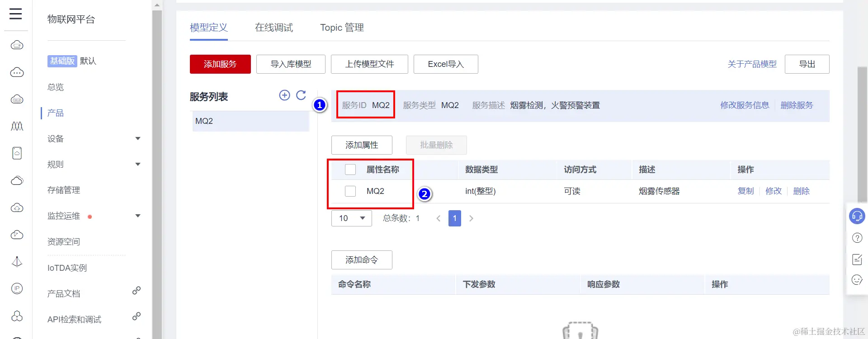Viewport: 868px width, 339px height.
Task: Open IoTDA实例 in the sidebar
Action: [x=67, y=268]
